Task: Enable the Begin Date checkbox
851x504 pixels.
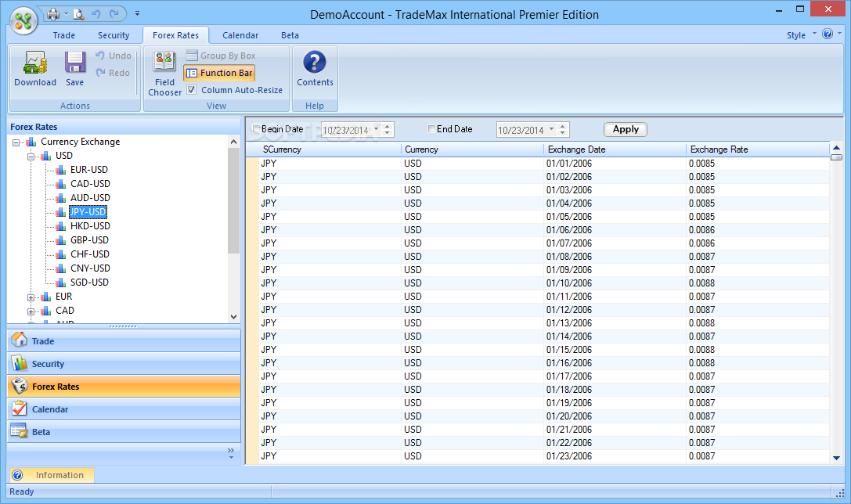Action: point(257,129)
